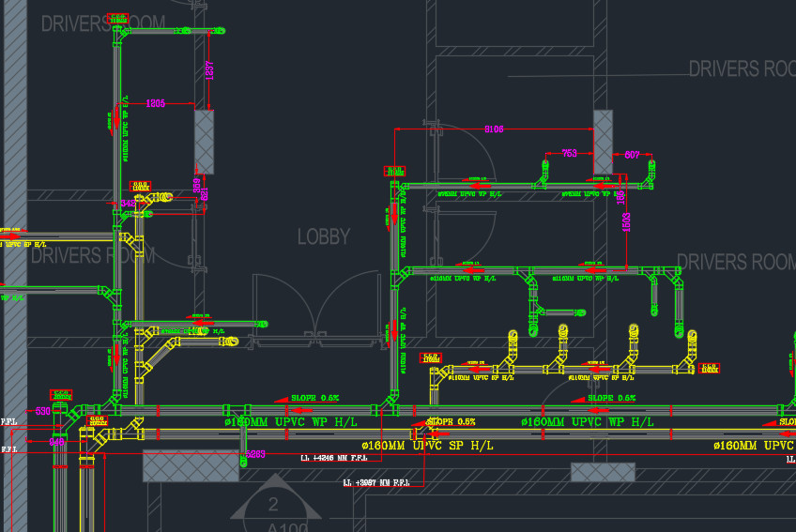Image resolution: width=796 pixels, height=532 pixels.
Task: Pick the 946 dimension value
Action: coord(57,442)
